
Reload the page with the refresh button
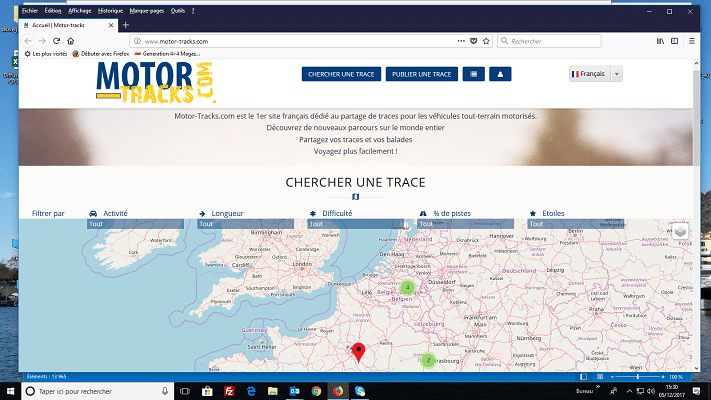point(57,41)
